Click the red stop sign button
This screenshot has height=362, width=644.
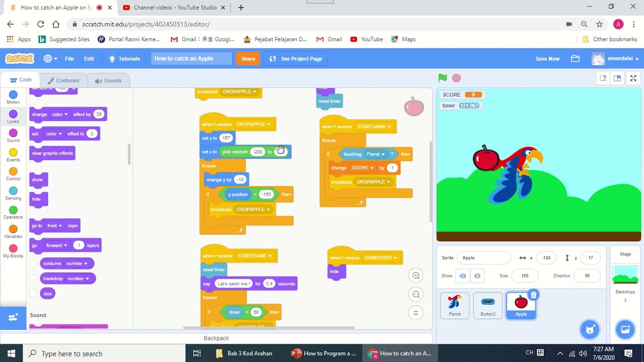click(456, 78)
